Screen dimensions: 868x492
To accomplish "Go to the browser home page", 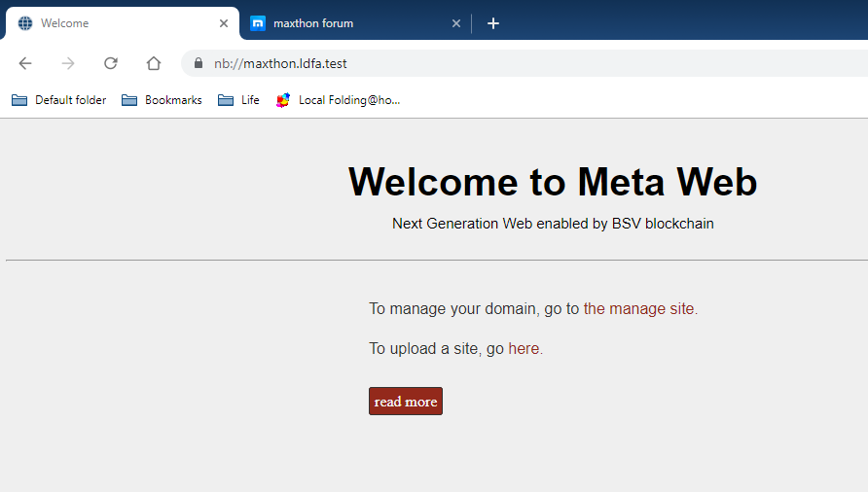I will (x=154, y=63).
